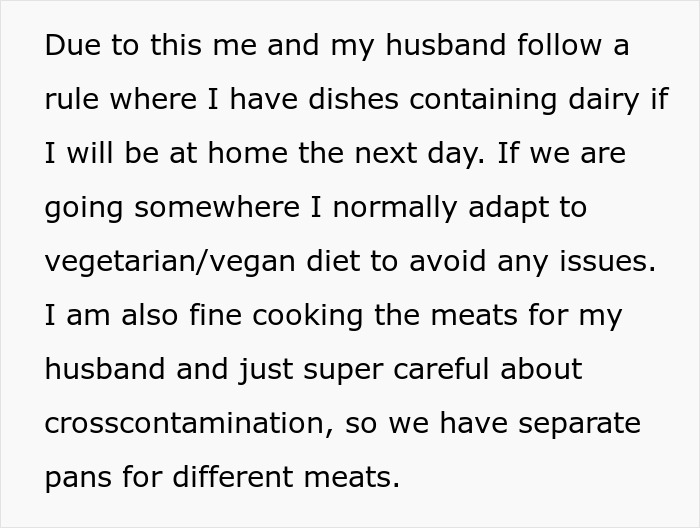Viewport: 700px width, 528px height.
Task: Click the word "rule" in the text
Action: 69,100
